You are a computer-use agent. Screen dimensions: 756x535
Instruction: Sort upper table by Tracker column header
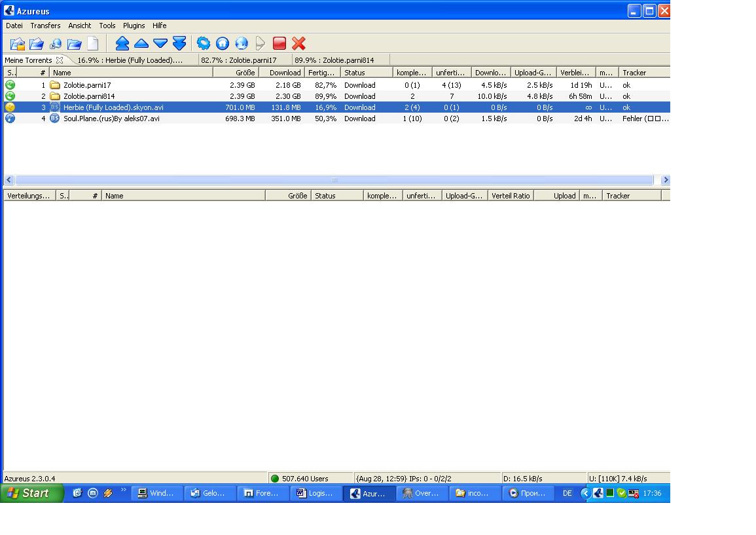click(x=644, y=73)
